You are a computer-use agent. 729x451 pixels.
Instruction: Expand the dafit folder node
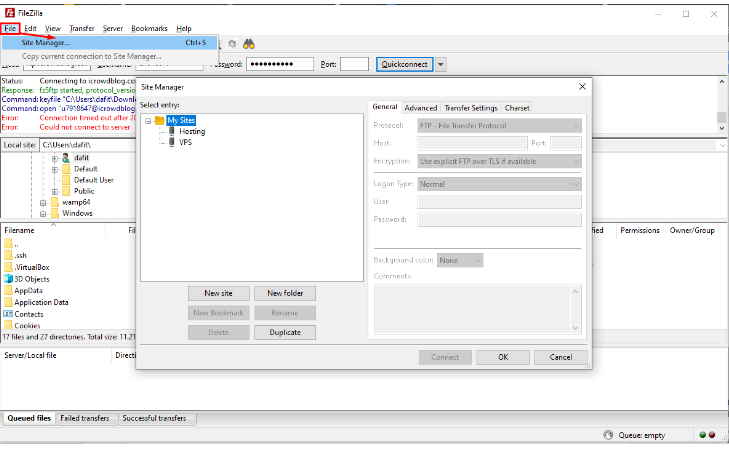click(x=55, y=159)
